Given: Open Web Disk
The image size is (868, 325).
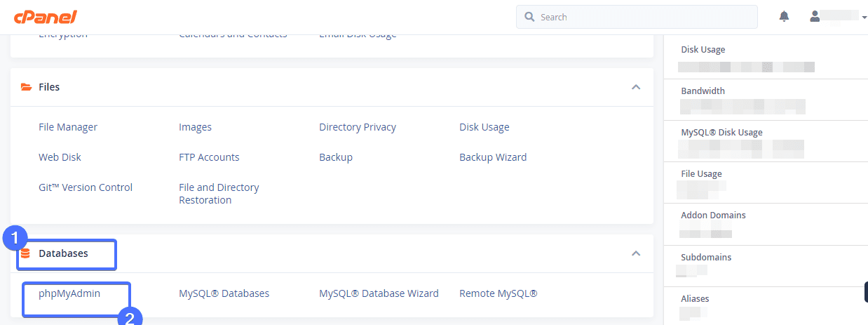Looking at the screenshot, I should (x=60, y=157).
